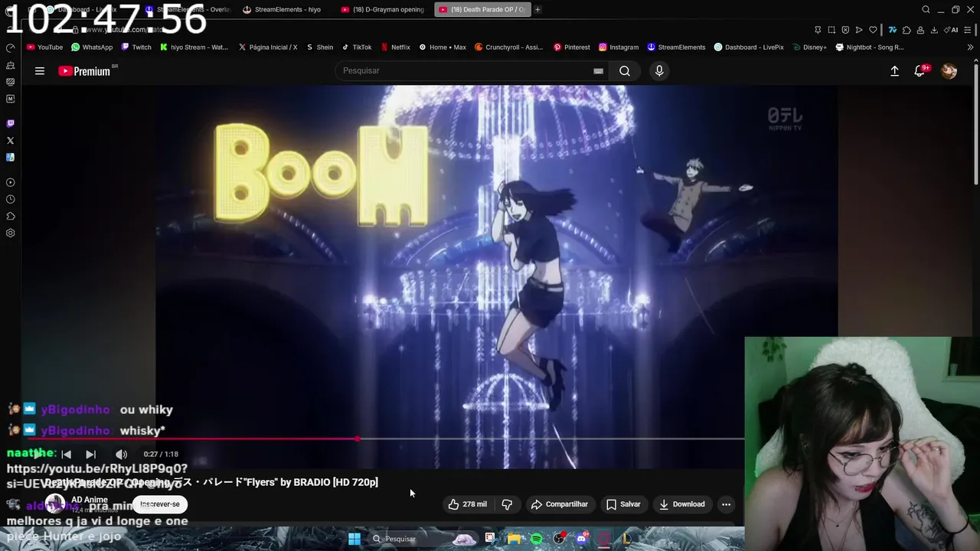Search with the magnifier button

tap(625, 71)
